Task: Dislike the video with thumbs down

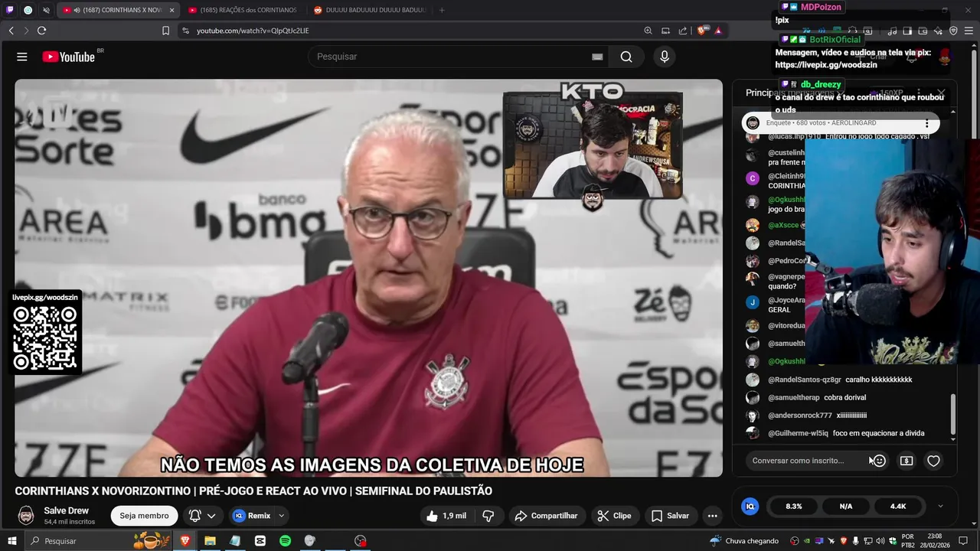Action: click(x=488, y=516)
